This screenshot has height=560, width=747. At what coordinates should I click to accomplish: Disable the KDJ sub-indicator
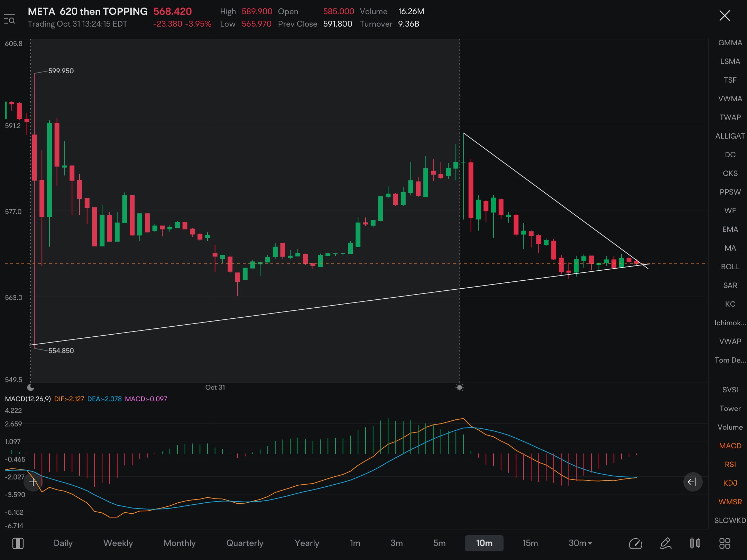[x=730, y=483]
